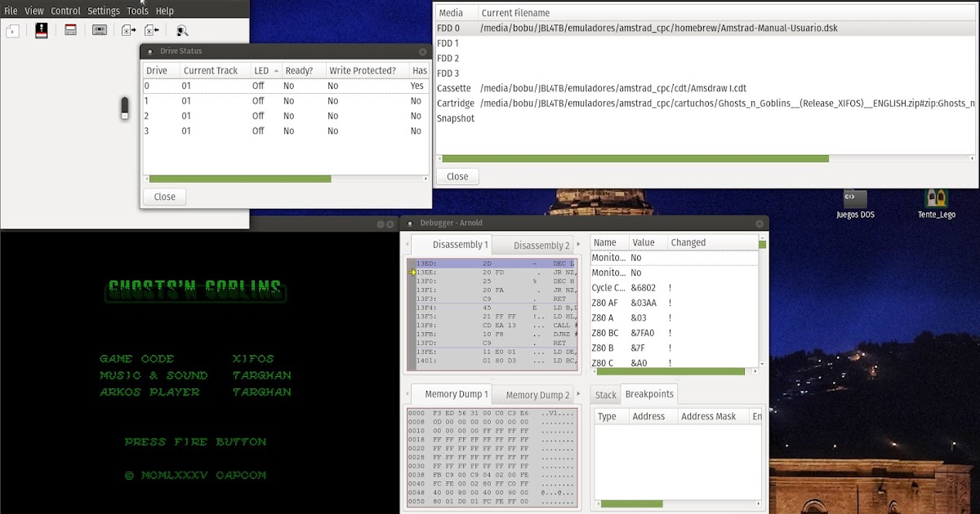Switch to the Disassembly 2 tab
Image resolution: width=980 pixels, height=514 pixels.
[542, 244]
